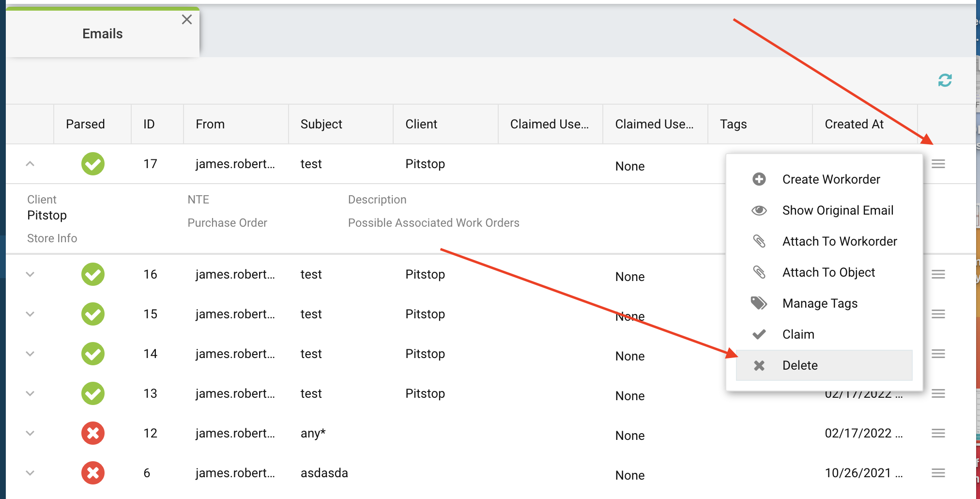
Task: Open row actions menu for email ID 12
Action: click(938, 433)
